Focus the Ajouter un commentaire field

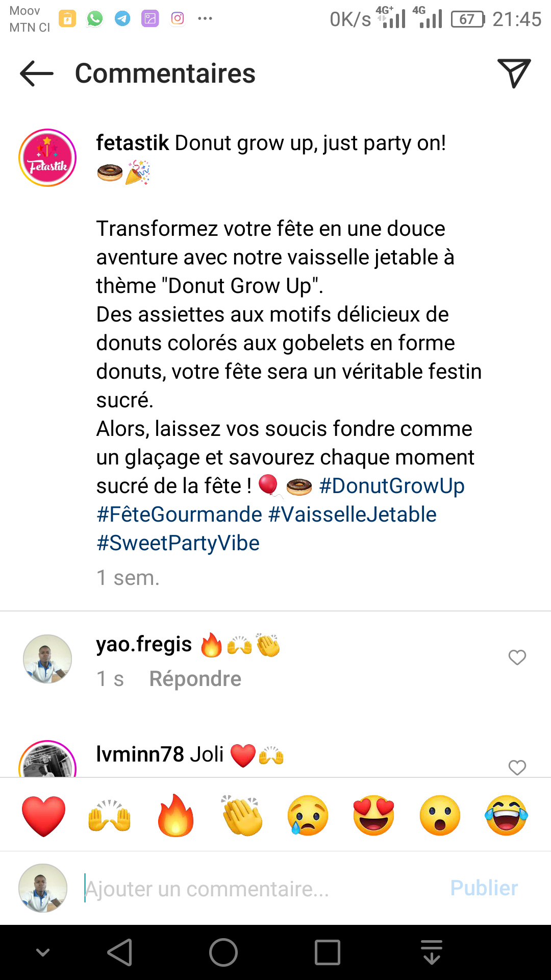pyautogui.click(x=255, y=889)
